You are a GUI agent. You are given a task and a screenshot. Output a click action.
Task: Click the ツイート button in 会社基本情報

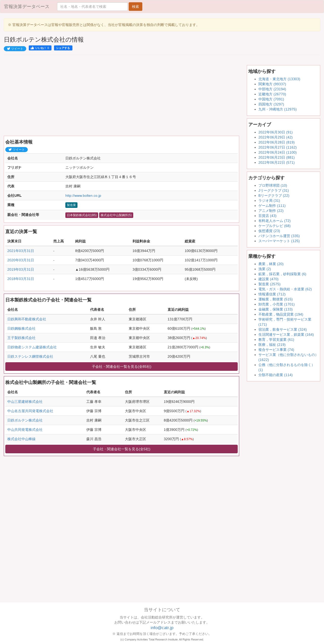pos(16,150)
